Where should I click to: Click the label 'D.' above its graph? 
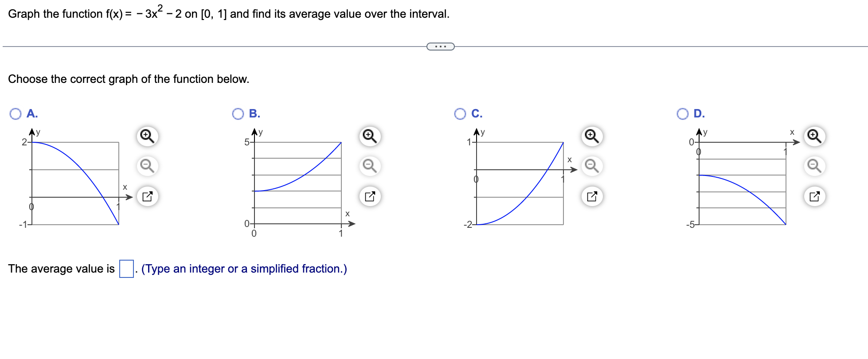pyautogui.click(x=699, y=113)
